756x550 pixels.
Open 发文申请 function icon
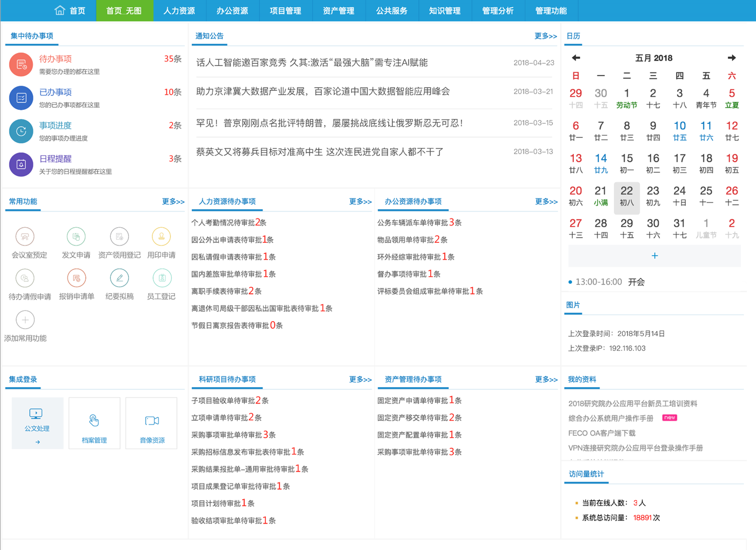(76, 236)
